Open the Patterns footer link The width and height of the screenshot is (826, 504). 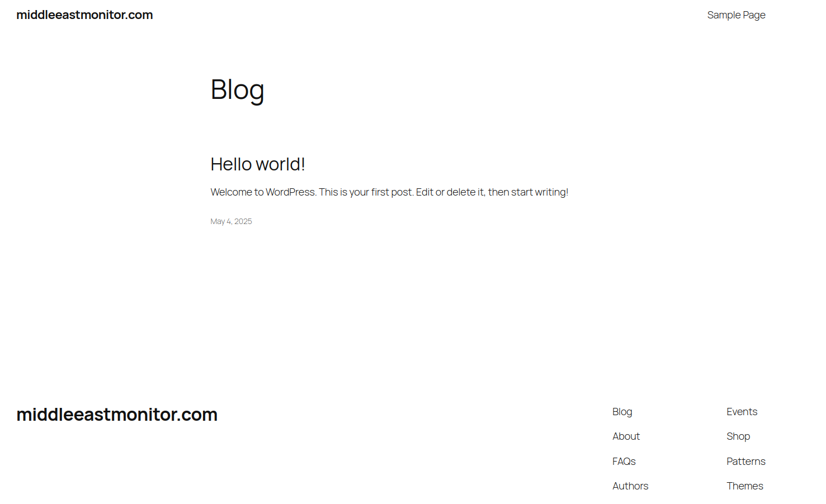tap(745, 462)
